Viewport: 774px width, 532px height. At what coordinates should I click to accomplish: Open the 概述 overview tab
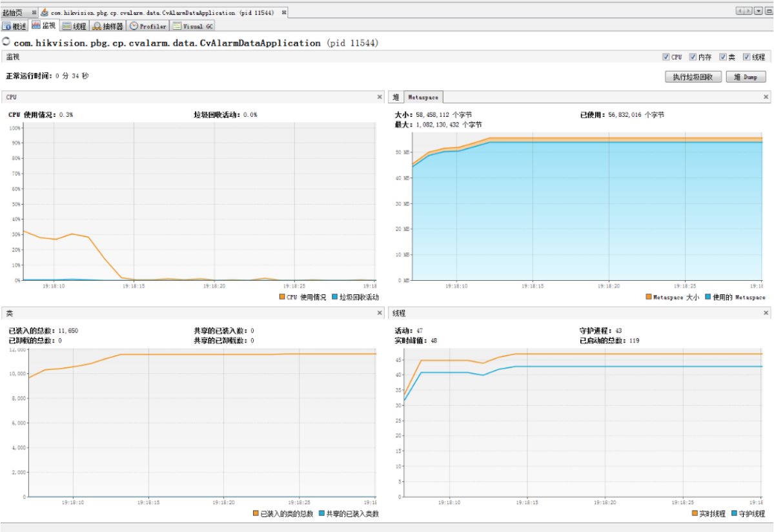14,26
